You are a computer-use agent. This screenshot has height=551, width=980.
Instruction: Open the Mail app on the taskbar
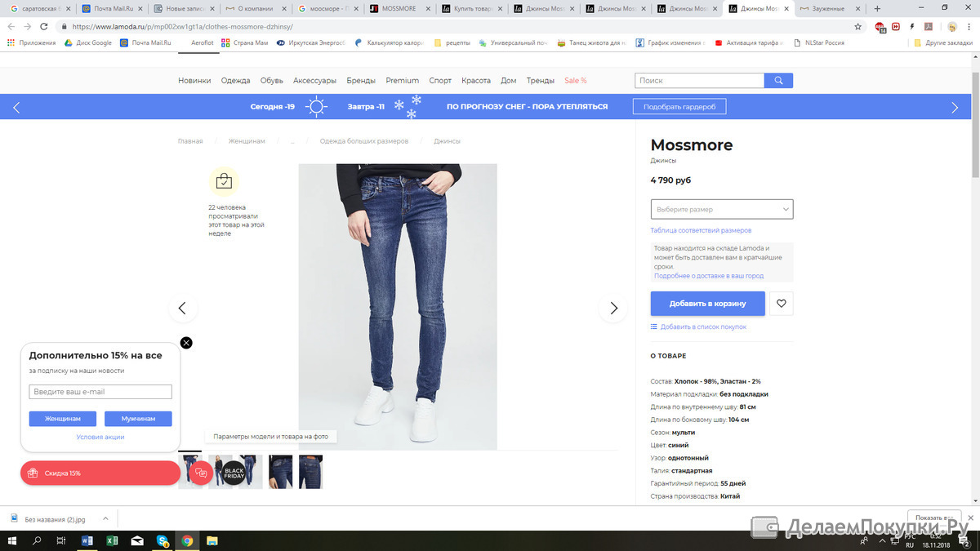click(x=137, y=540)
